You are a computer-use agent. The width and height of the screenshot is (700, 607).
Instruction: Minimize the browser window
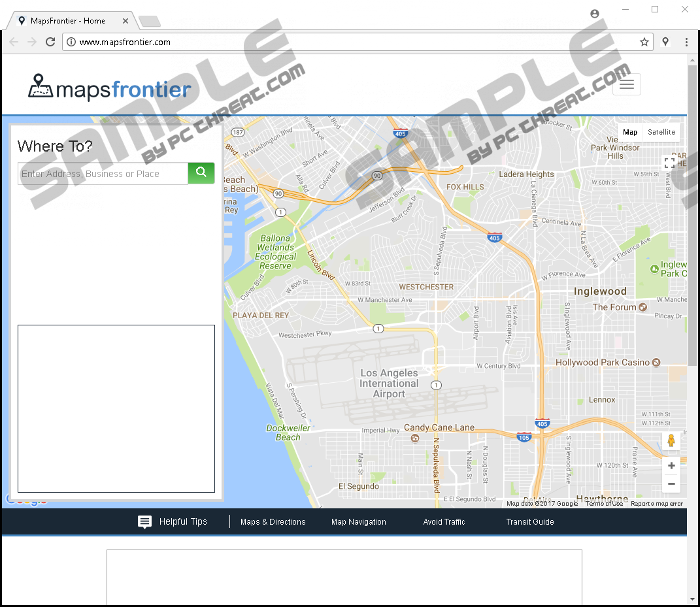pos(625,9)
